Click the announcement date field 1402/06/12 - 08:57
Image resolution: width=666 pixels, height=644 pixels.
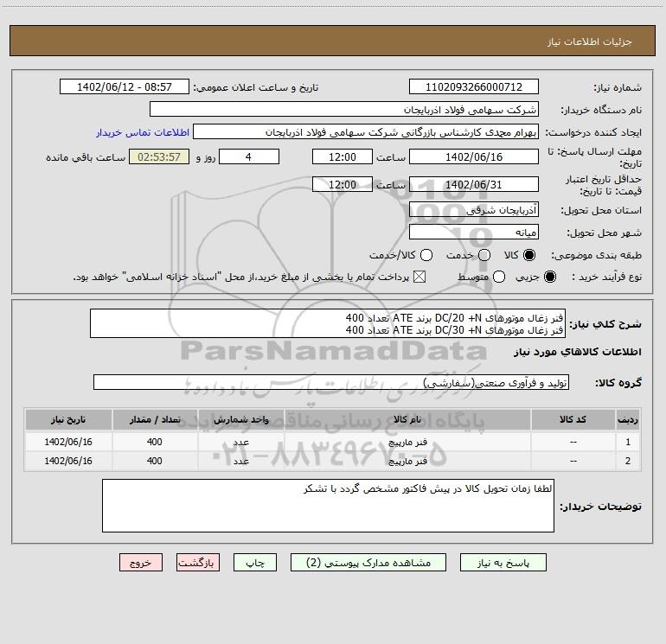pyautogui.click(x=125, y=86)
